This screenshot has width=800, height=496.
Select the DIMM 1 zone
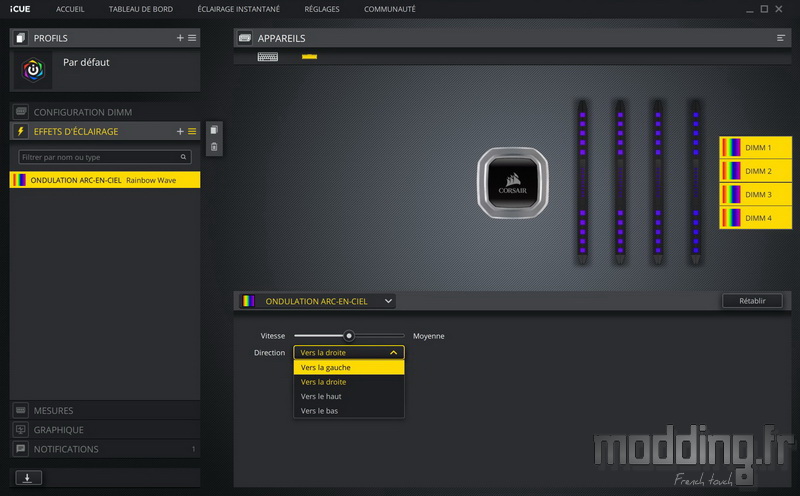click(x=756, y=147)
